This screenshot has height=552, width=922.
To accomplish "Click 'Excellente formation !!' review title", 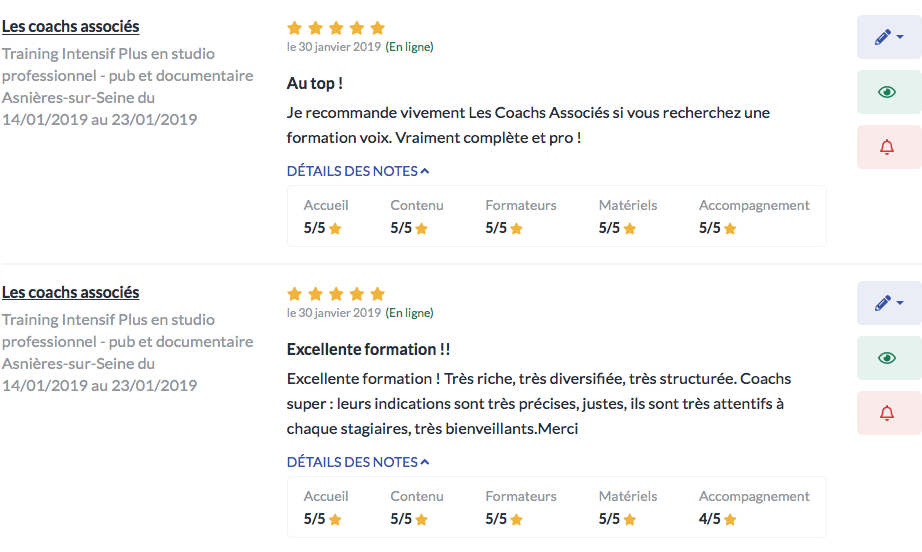I will click(369, 349).
